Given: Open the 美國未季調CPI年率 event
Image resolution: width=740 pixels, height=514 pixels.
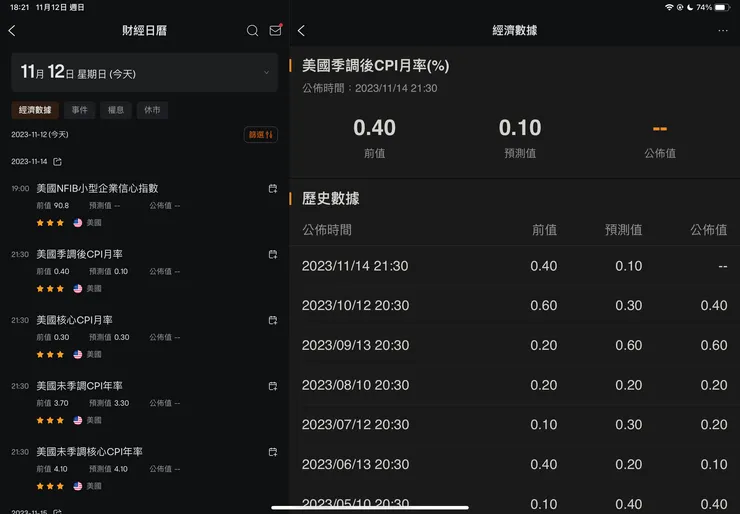Looking at the screenshot, I should pyautogui.click(x=144, y=403).
